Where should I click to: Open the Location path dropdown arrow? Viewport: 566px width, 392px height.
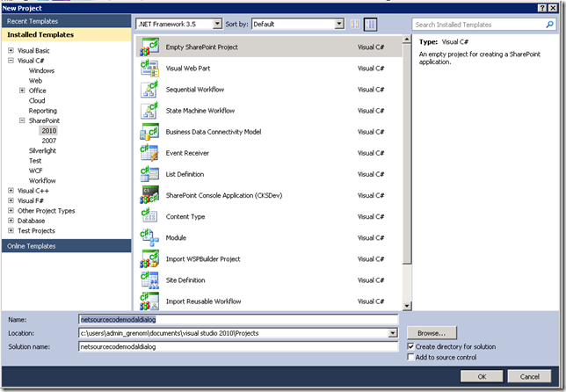coord(393,333)
